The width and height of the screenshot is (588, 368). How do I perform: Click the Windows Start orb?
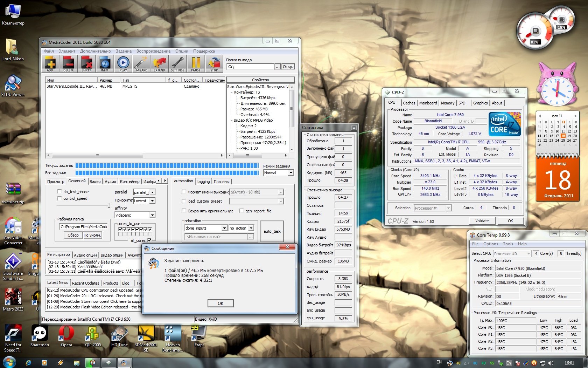click(x=9, y=363)
